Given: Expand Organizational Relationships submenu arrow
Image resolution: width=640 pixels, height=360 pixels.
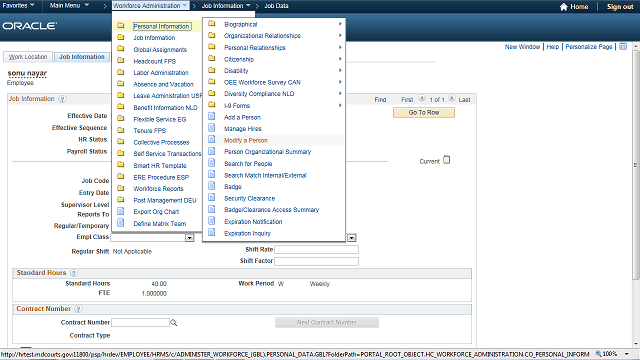Looking at the screenshot, I should click(340, 36).
